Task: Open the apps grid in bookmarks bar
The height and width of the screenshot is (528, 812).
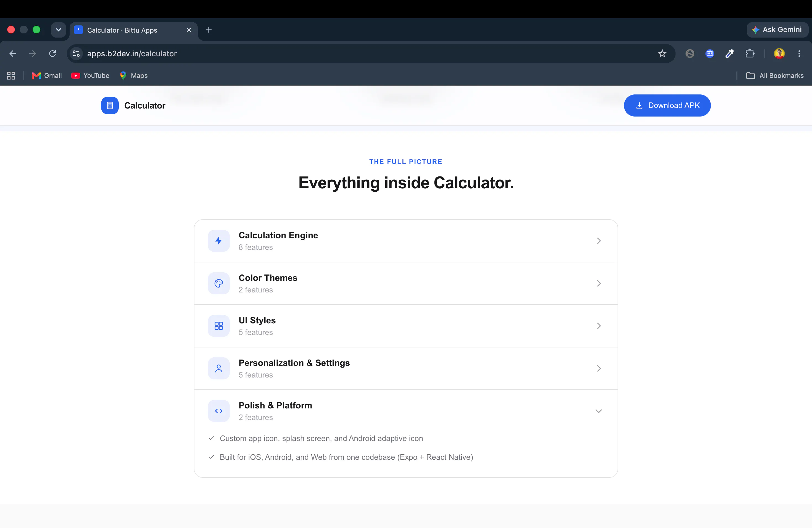Action: pyautogui.click(x=11, y=76)
